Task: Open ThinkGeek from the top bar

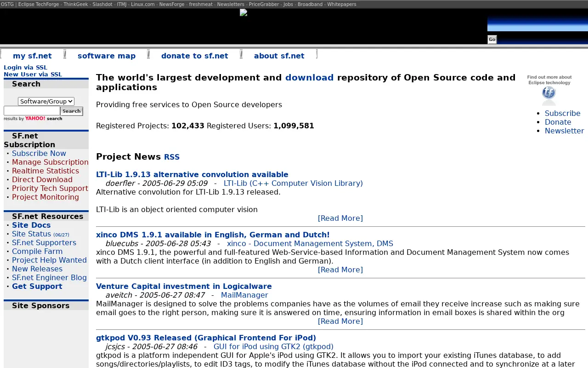Action: 76,4
